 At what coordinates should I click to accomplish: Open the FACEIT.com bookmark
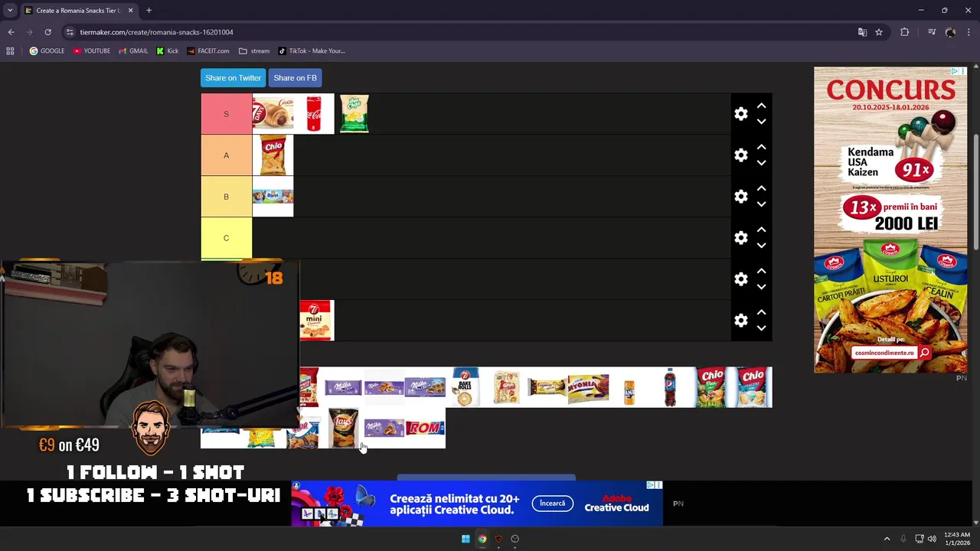pos(207,51)
